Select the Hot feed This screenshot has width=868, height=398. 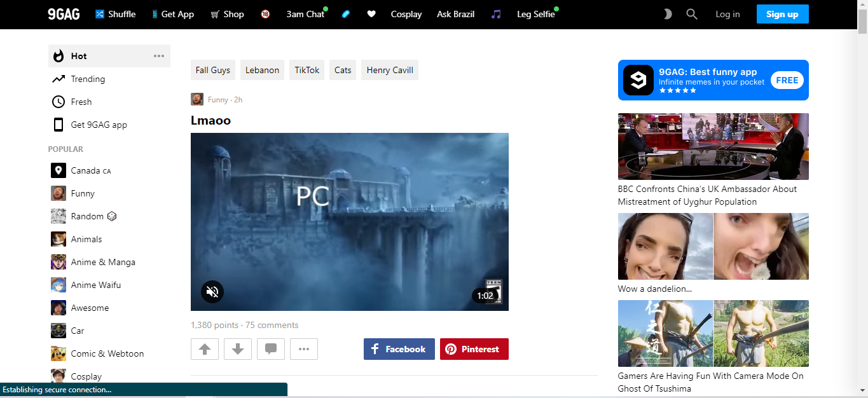109,56
